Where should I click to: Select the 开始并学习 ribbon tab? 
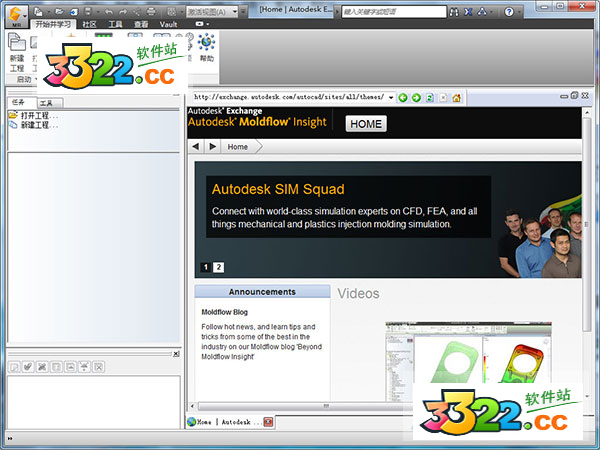[x=53, y=24]
